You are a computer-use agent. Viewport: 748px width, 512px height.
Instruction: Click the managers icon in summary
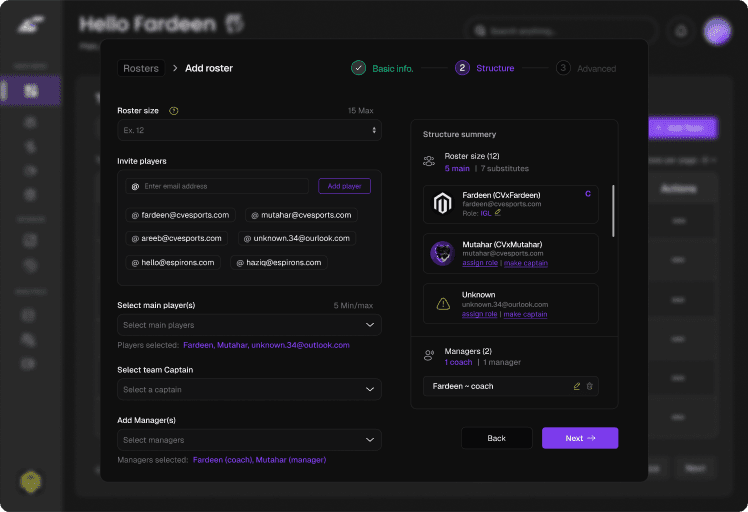429,355
